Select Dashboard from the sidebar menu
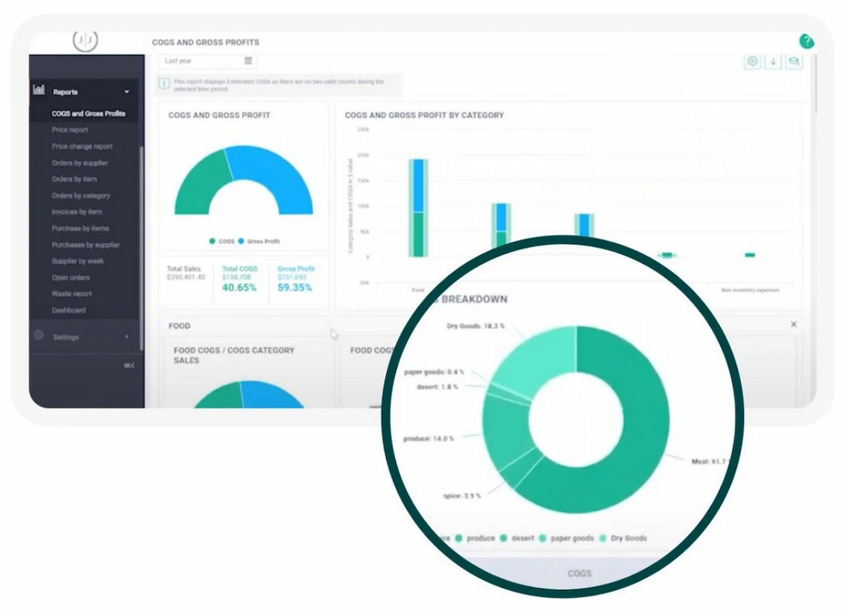The height and width of the screenshot is (616, 847). pyautogui.click(x=68, y=310)
